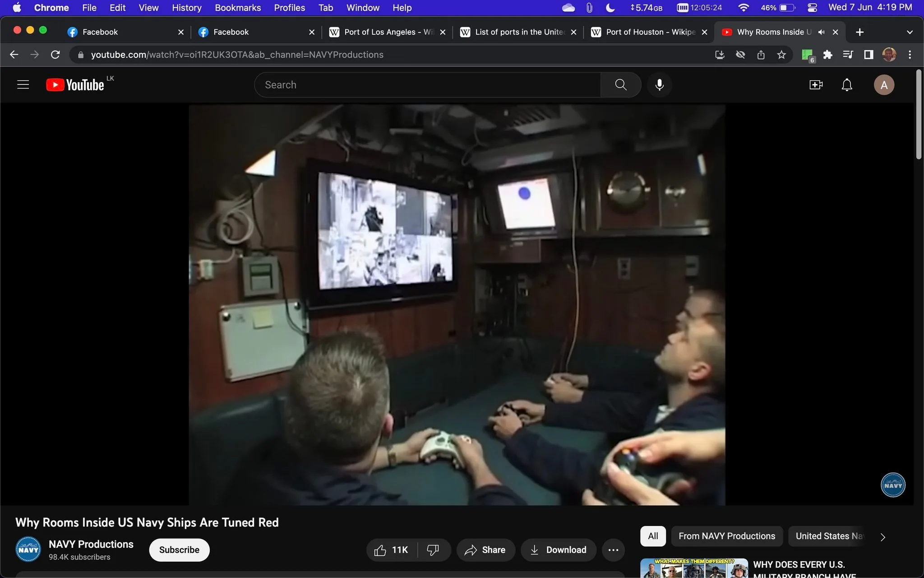The height and width of the screenshot is (578, 924).
Task: Click the Share button under the video
Action: (x=485, y=550)
